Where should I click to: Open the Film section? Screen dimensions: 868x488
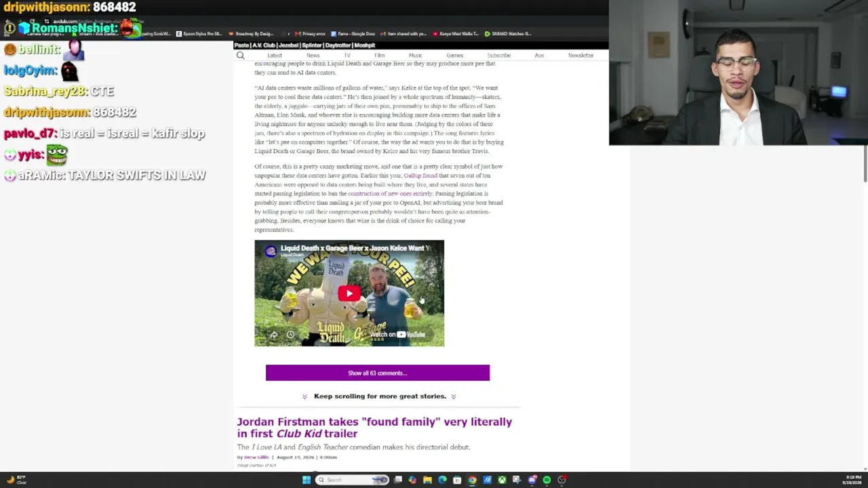tap(380, 56)
